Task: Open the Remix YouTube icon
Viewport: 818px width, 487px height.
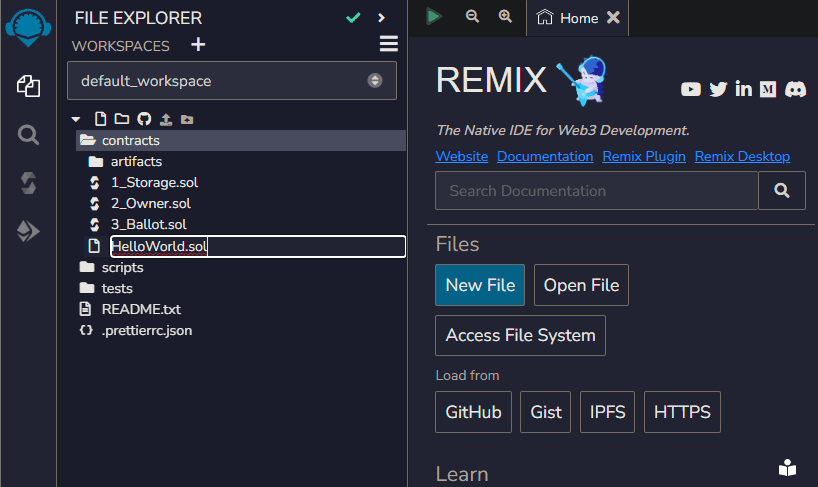Action: 691,90
